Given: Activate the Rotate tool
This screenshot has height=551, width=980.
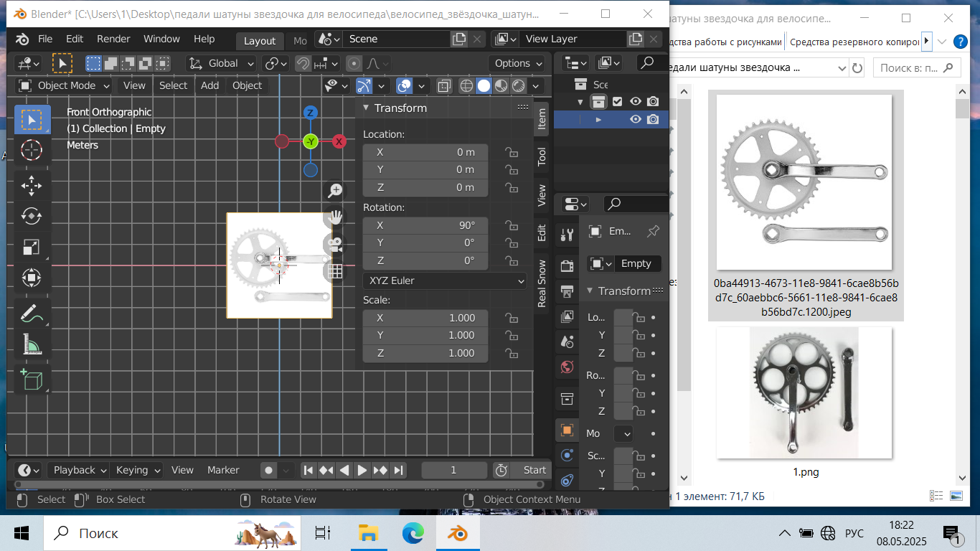Looking at the screenshot, I should click(32, 216).
